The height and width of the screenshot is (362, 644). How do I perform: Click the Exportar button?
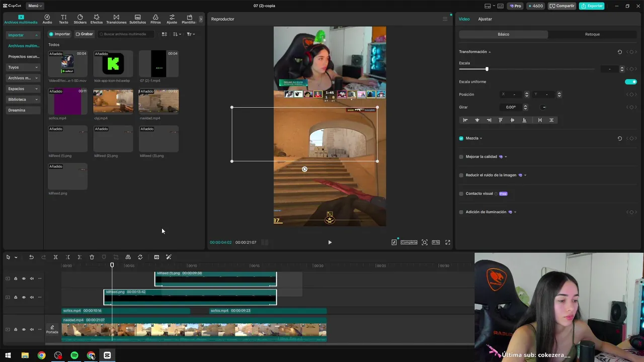click(592, 6)
